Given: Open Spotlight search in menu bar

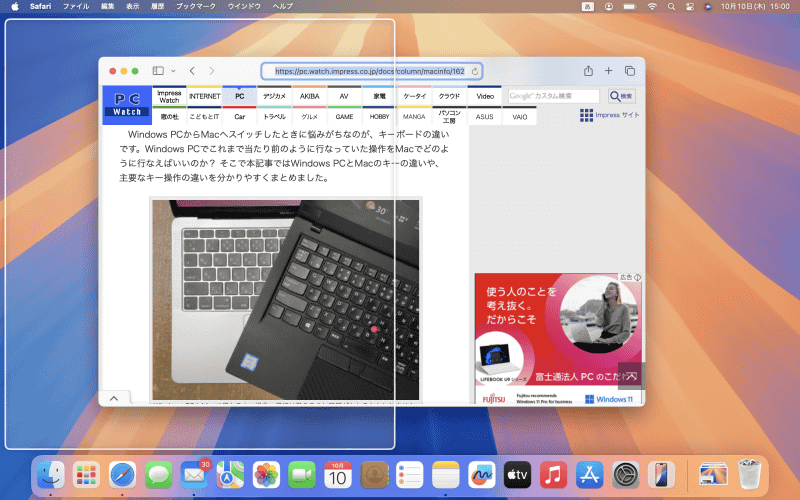Looking at the screenshot, I should pos(671,7).
